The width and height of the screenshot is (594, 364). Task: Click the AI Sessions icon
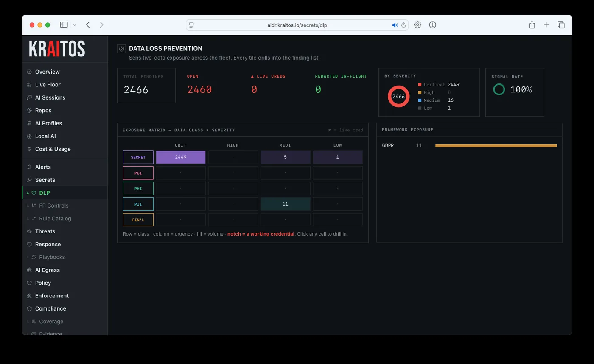pyautogui.click(x=29, y=97)
